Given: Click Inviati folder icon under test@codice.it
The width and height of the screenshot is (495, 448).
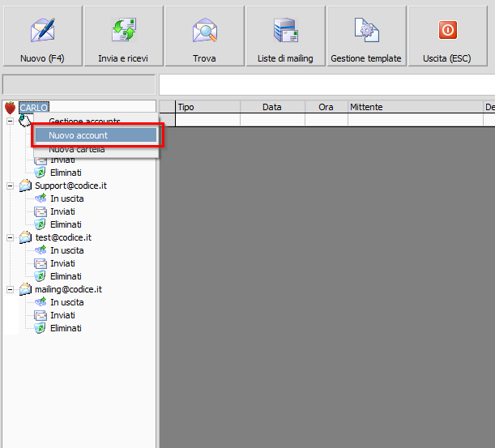Looking at the screenshot, I should [x=41, y=263].
